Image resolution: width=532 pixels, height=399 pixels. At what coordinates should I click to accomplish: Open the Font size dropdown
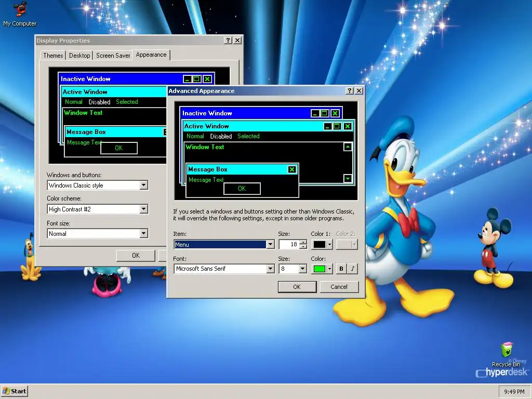pos(144,233)
